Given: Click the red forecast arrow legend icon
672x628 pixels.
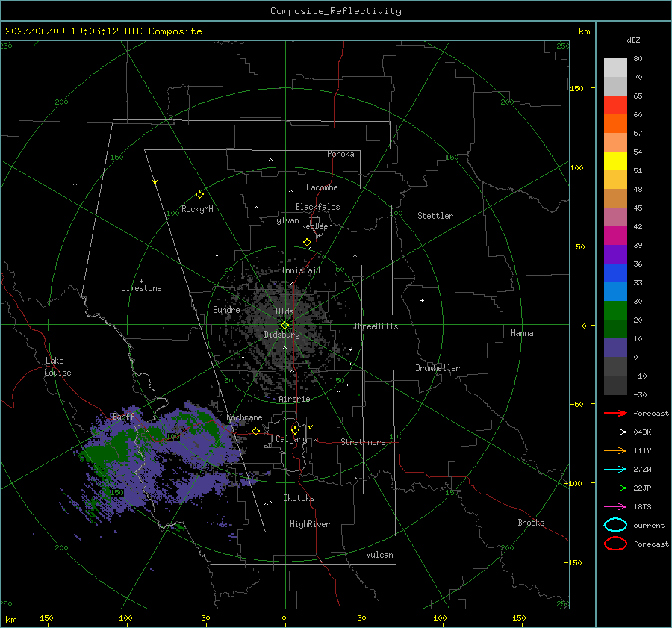Looking at the screenshot, I should 615,413.
